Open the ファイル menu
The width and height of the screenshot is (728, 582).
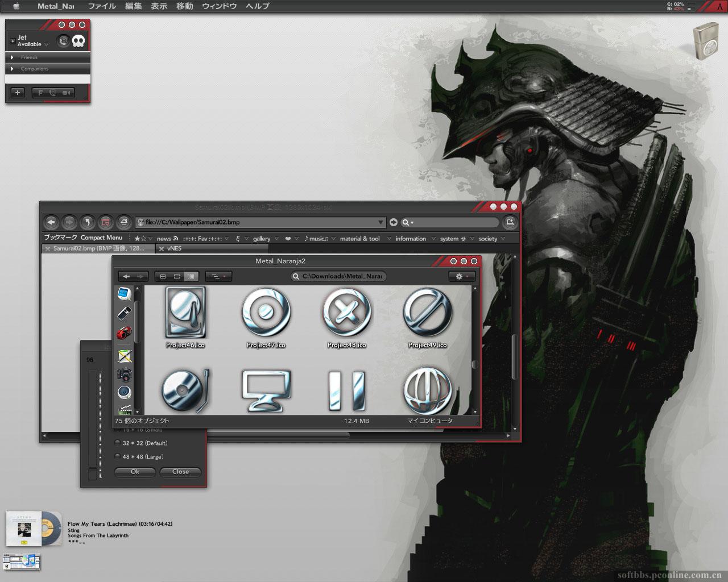click(x=102, y=6)
